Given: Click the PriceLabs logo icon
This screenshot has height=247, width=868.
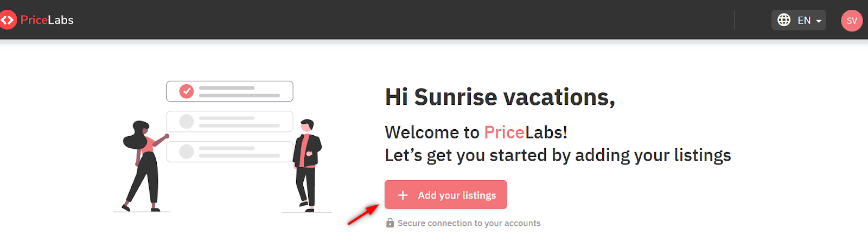Looking at the screenshot, I should point(8,20).
